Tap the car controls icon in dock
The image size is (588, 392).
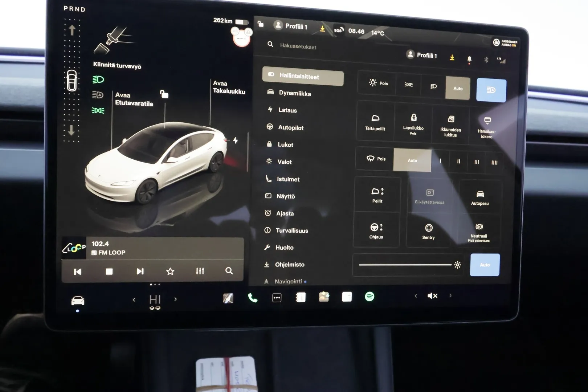[x=78, y=301]
